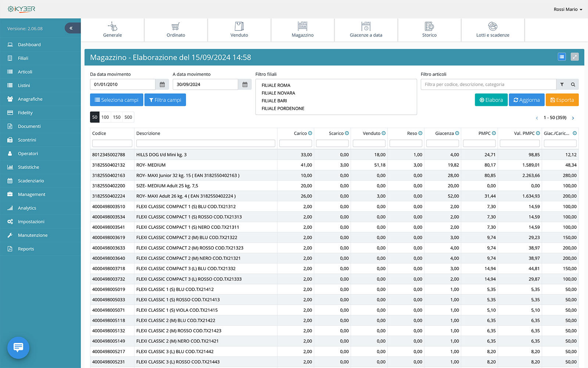Set page size to 500
588x368 pixels.
128,117
